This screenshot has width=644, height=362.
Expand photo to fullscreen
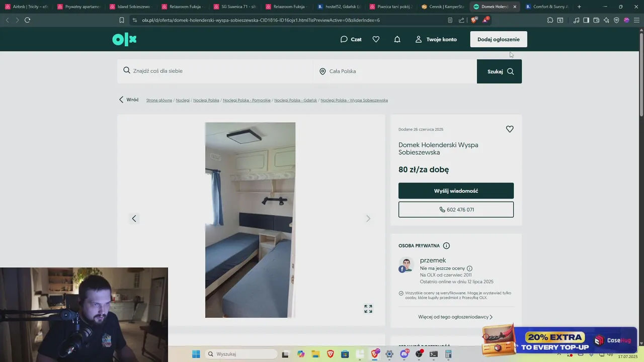368,309
